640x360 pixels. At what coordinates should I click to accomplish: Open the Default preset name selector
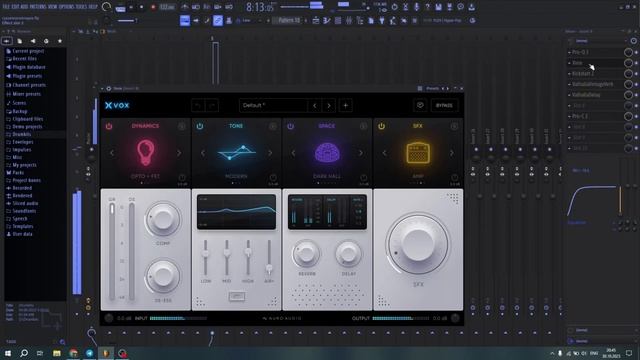click(273, 105)
